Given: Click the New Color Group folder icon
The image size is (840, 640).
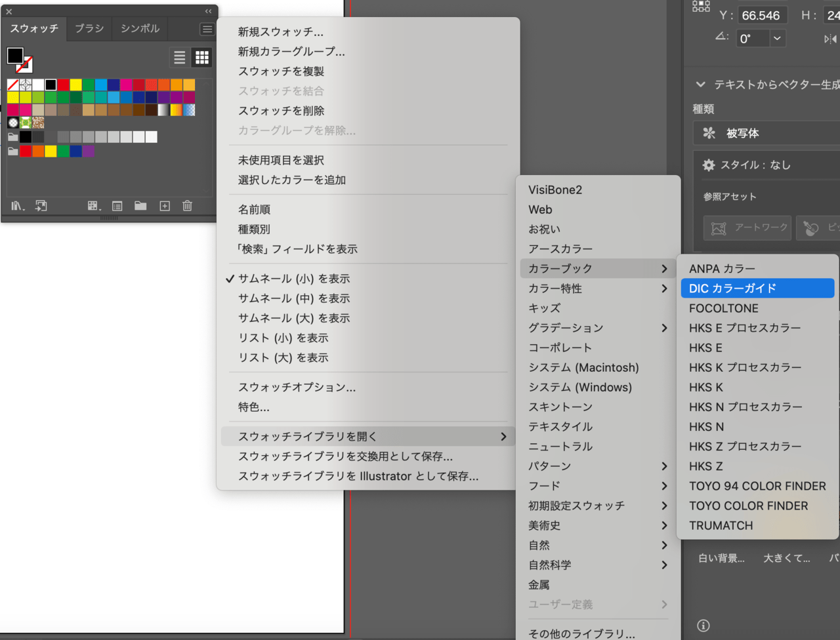Looking at the screenshot, I should click(x=140, y=206).
